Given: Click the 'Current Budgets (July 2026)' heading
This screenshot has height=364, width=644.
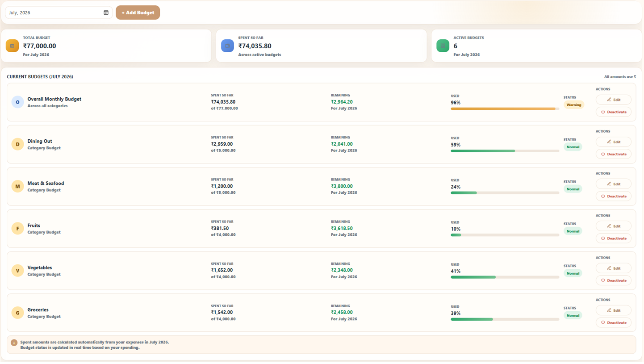Looking at the screenshot, I should [x=40, y=77].
